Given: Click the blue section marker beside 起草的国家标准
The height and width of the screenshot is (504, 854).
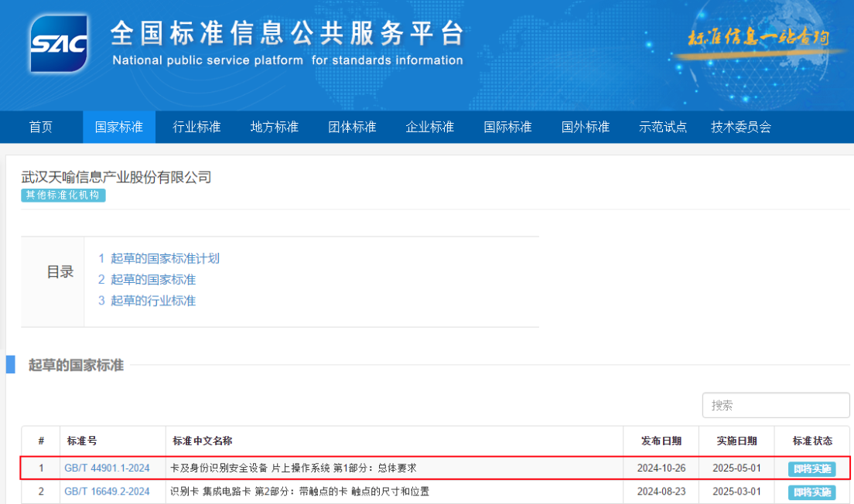Looking at the screenshot, I should point(11,364).
